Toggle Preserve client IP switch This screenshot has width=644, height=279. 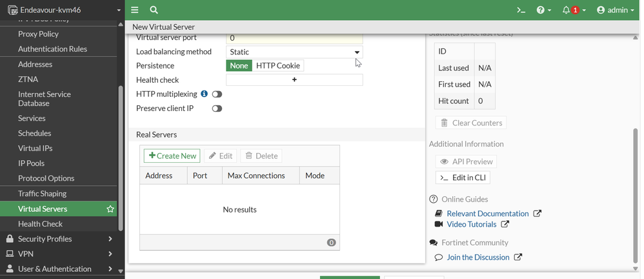(217, 108)
